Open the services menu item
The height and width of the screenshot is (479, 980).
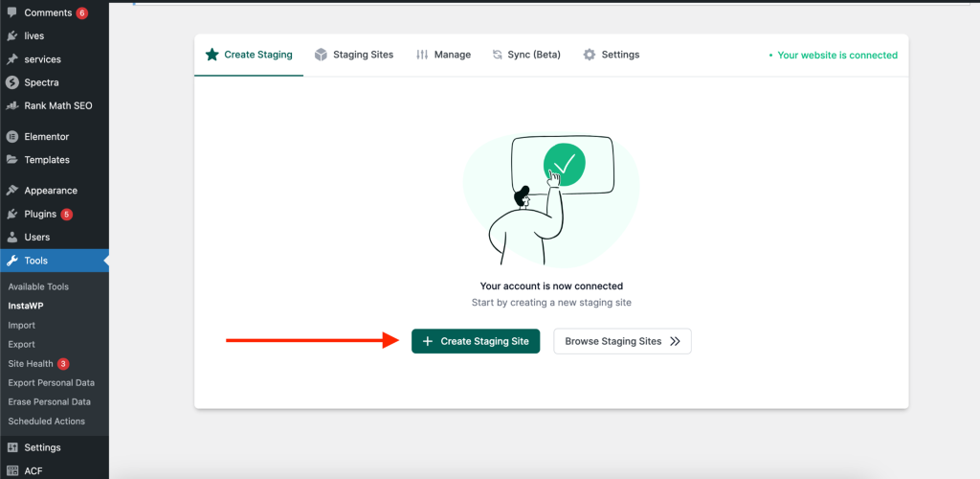[55, 59]
